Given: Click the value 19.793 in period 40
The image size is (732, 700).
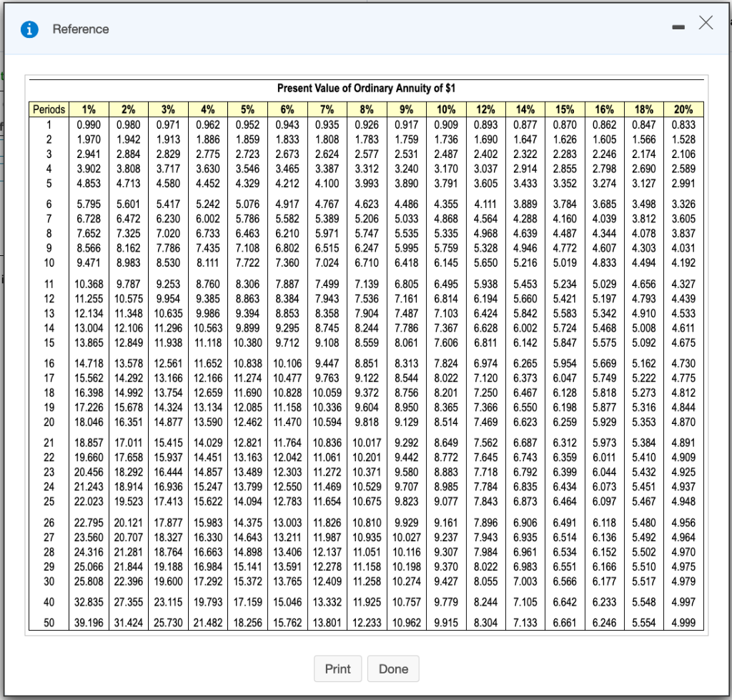Looking at the screenshot, I should coord(208,602).
